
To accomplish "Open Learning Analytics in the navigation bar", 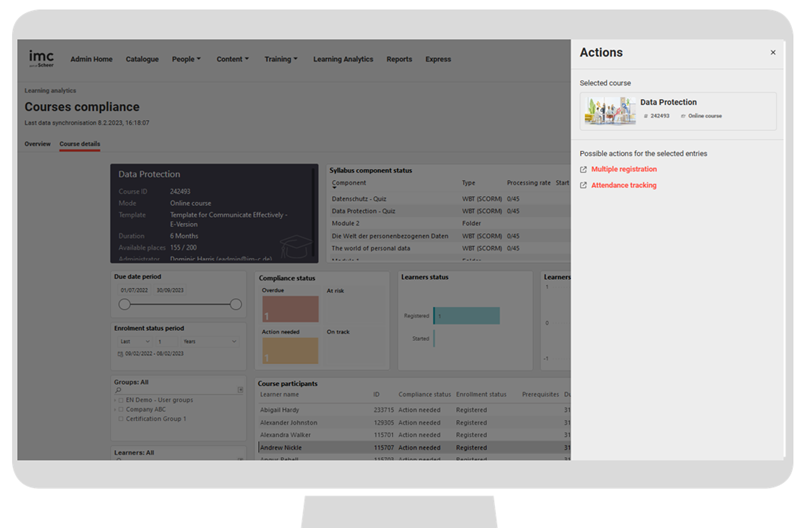I will coord(343,59).
